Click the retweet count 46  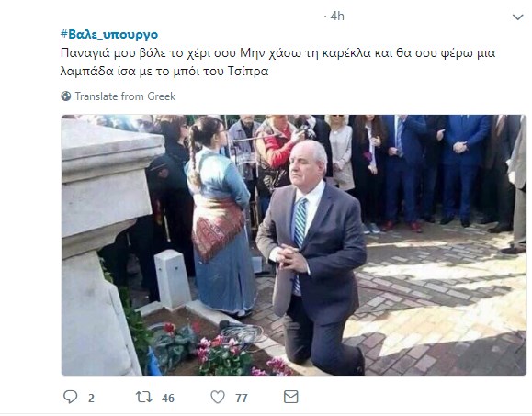click(168, 398)
